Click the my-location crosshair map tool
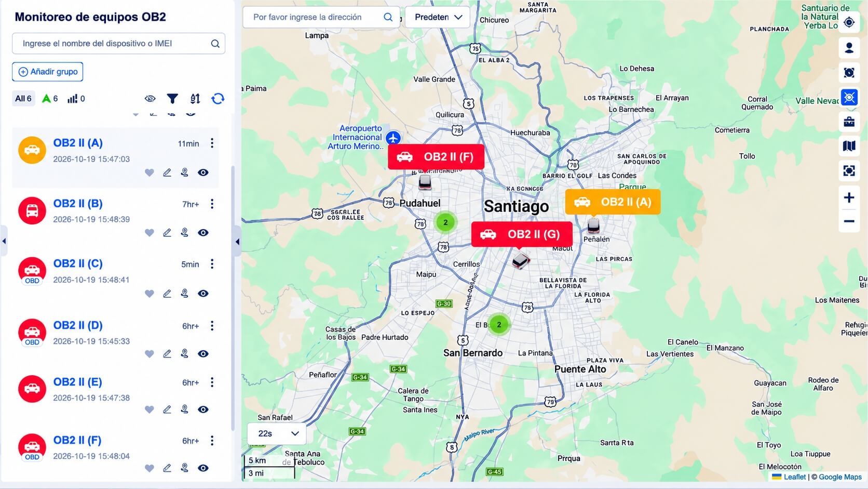 tap(849, 22)
